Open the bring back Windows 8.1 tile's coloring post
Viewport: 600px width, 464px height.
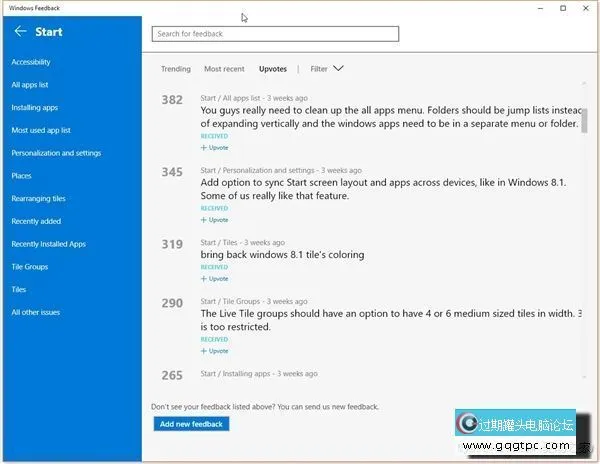pos(282,255)
